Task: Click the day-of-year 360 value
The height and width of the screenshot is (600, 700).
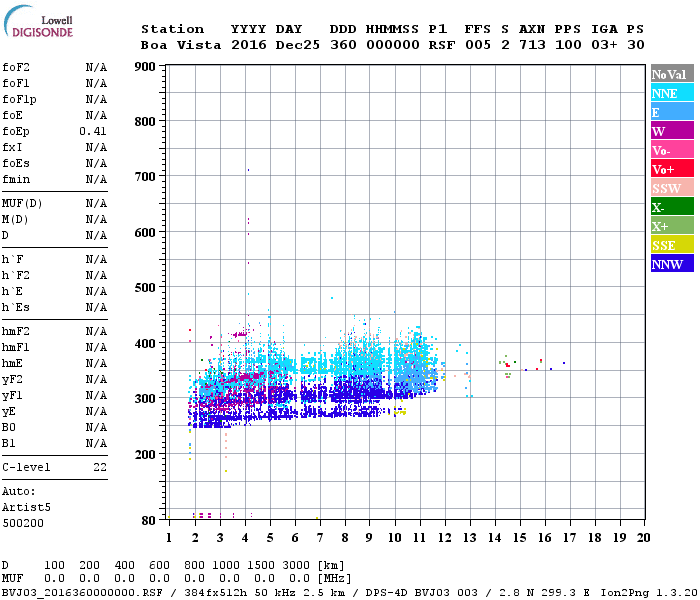Action: point(343,45)
